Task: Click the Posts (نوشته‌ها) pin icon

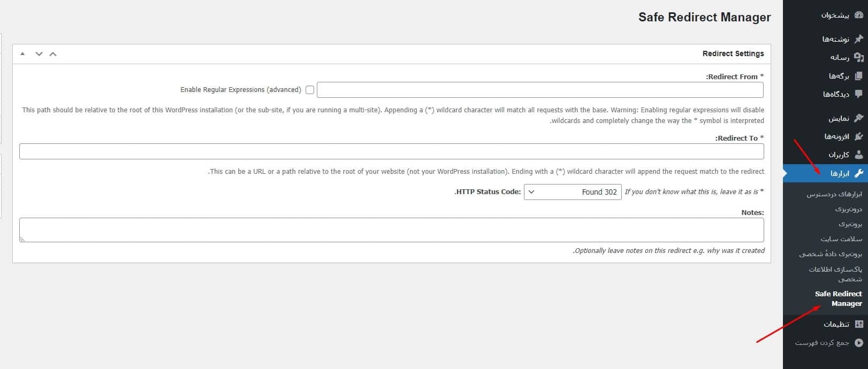Action: 858,39
